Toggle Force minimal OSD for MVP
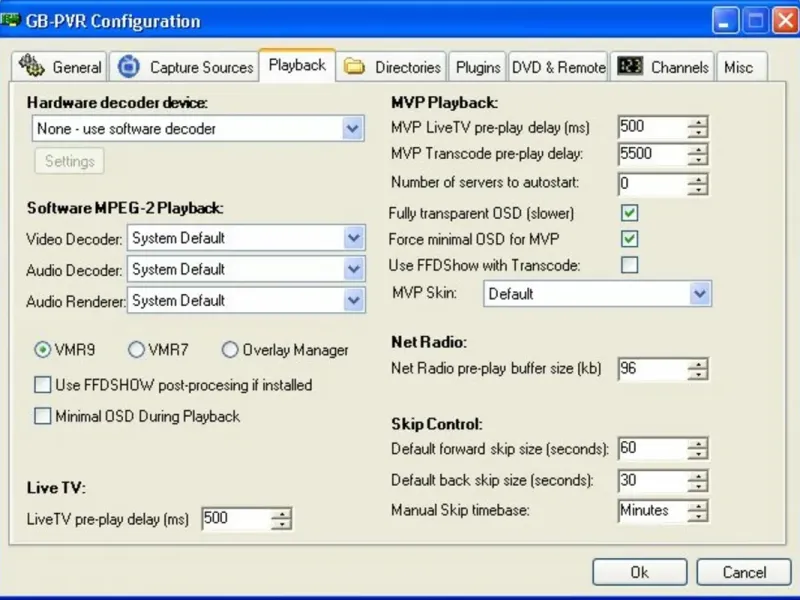Viewport: 800px width, 600px height. (x=629, y=238)
